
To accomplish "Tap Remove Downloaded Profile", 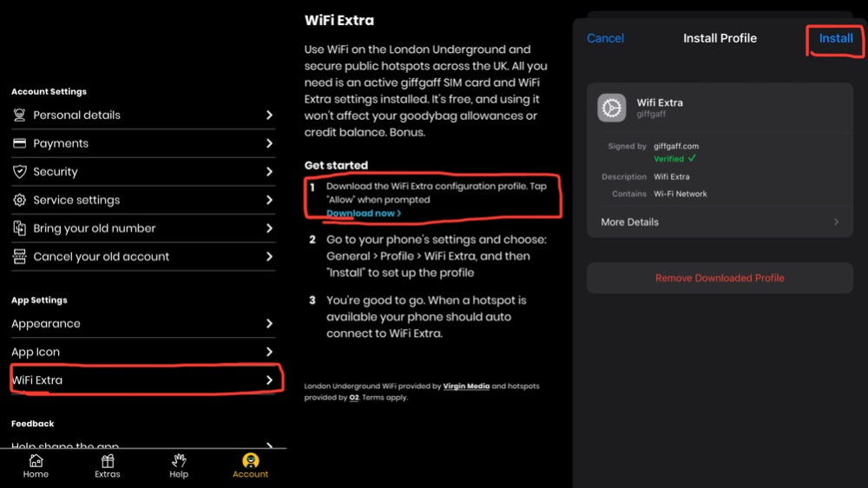I will [720, 278].
